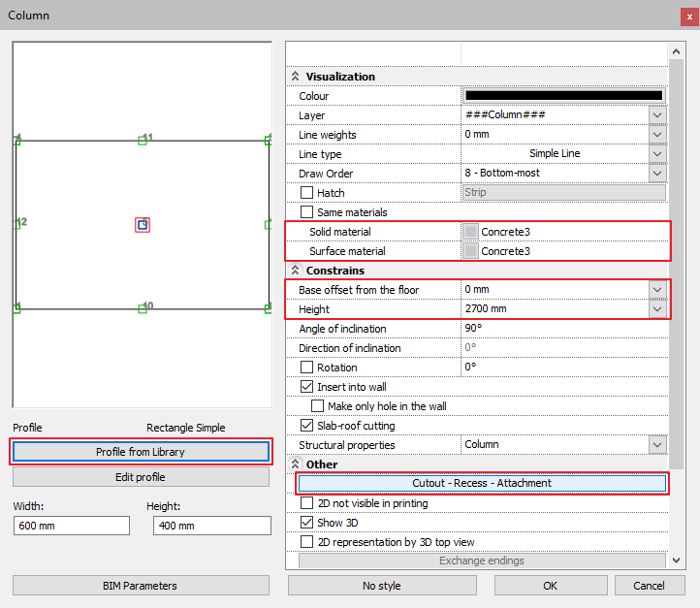Select reference point 12 at left middle
The height and width of the screenshot is (608, 700).
pos(16,224)
